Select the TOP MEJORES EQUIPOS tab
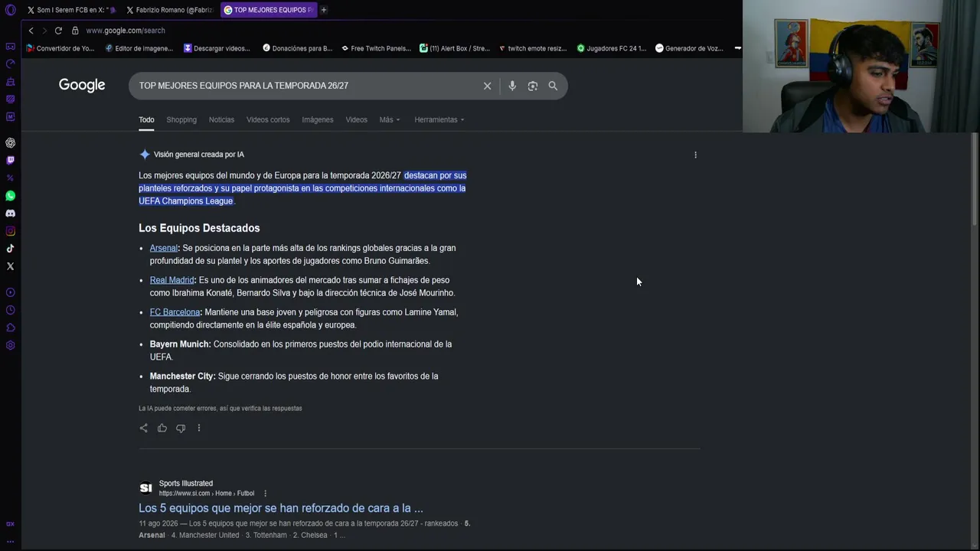Image resolution: width=980 pixels, height=551 pixels. [x=269, y=10]
